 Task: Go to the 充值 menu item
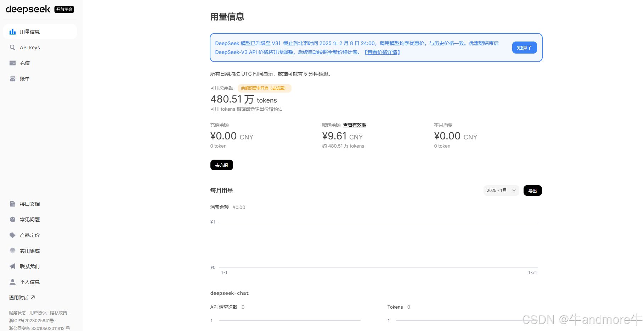pos(40,63)
